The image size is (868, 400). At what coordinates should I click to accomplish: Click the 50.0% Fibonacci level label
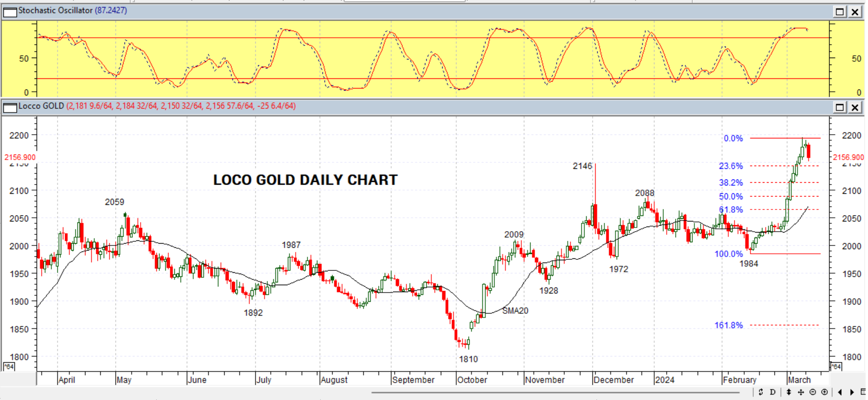click(731, 197)
